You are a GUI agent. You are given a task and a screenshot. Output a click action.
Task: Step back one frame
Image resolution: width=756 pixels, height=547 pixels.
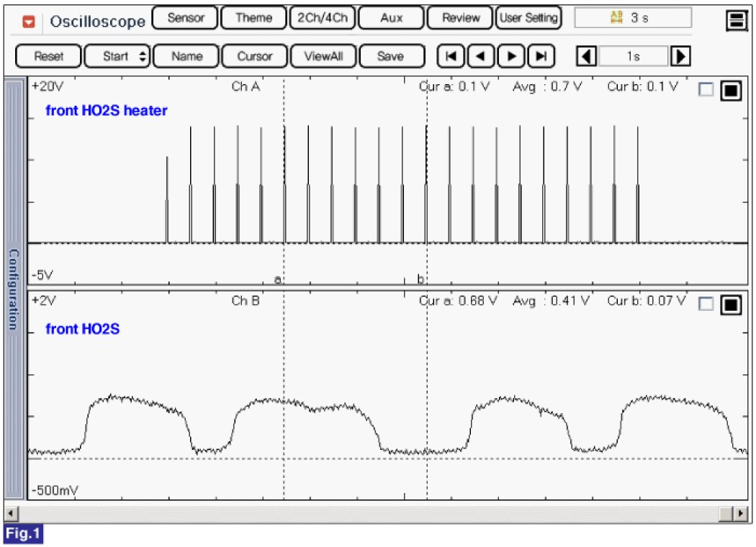[x=481, y=56]
